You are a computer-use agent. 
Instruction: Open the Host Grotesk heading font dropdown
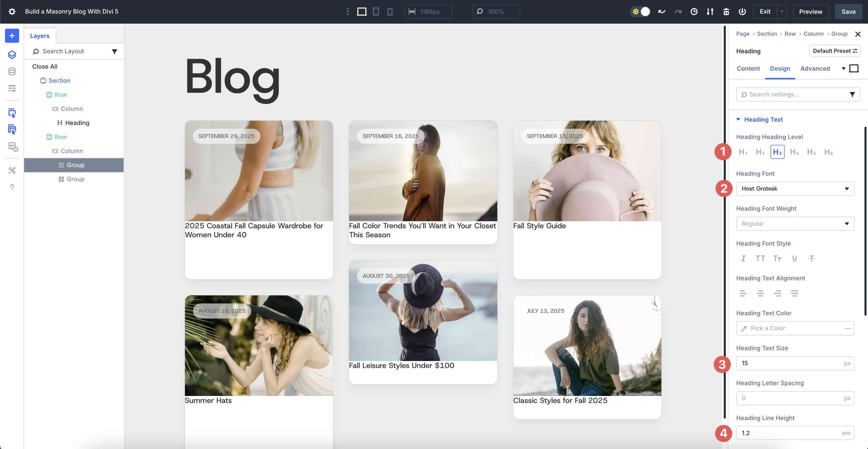click(795, 189)
